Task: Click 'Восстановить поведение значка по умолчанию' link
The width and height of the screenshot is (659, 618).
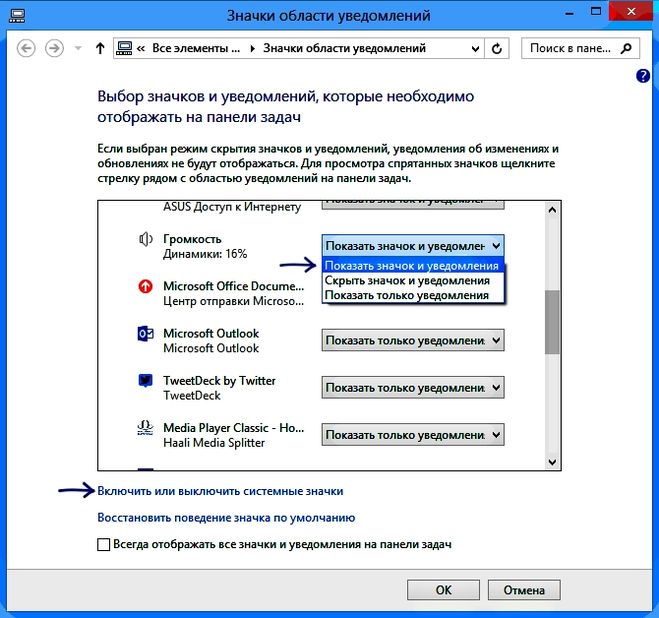Action: coord(226,518)
